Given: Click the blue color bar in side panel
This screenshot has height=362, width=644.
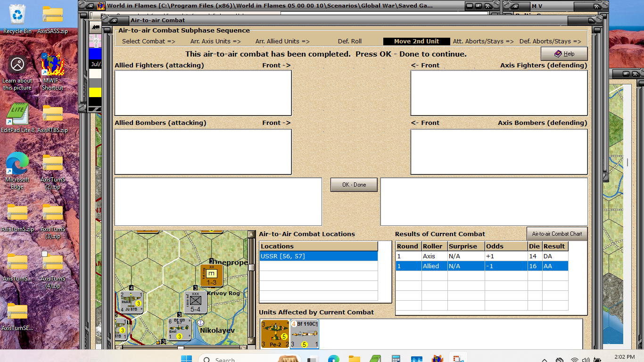Looking at the screenshot, I should 95,53.
